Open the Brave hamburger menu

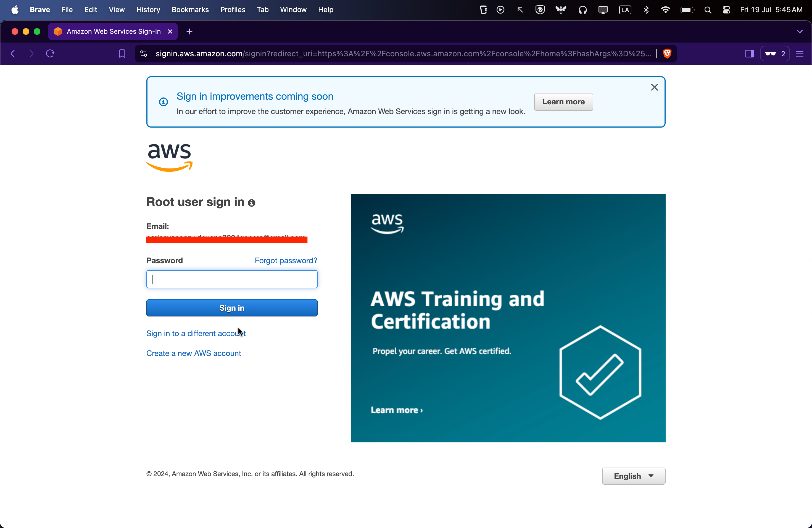pos(800,54)
